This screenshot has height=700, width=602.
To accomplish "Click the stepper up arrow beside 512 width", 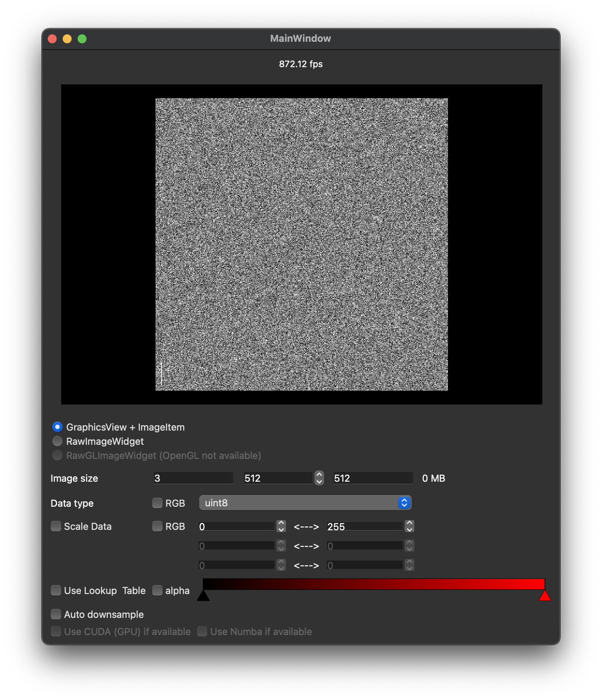I will (x=319, y=475).
